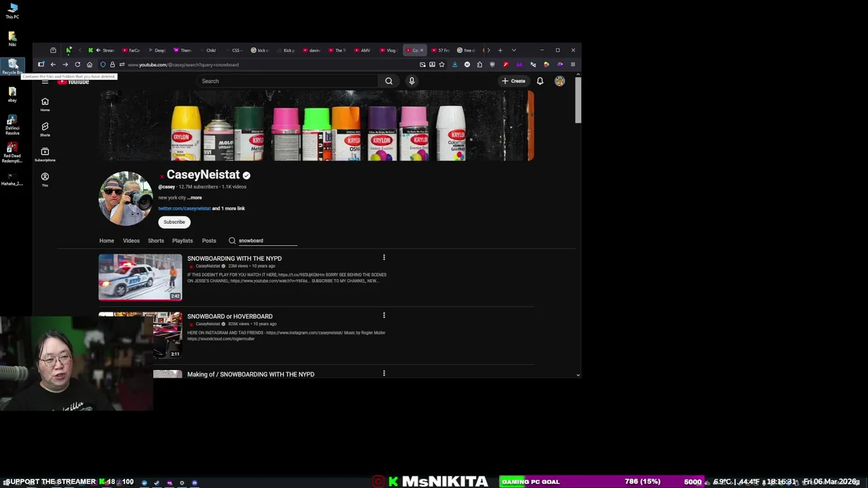
Task: Open You in YouTube sidebar
Action: (x=45, y=180)
